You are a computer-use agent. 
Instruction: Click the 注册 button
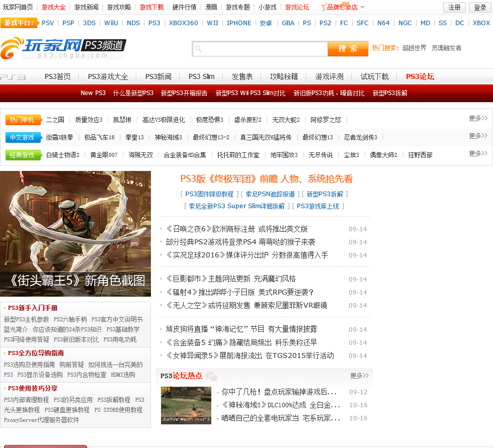click(x=454, y=7)
